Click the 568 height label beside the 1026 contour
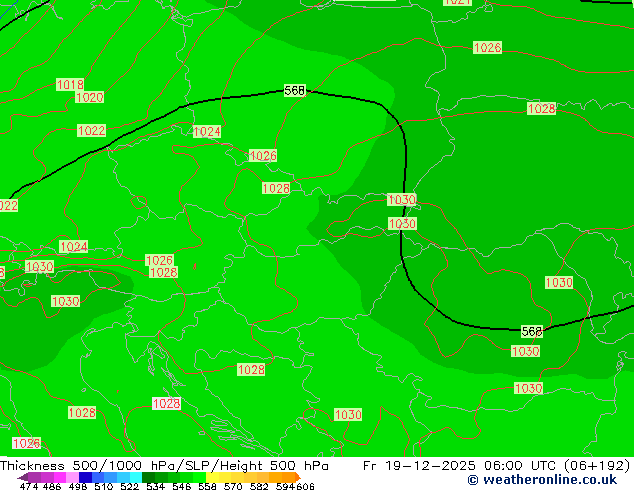Image resolution: width=634 pixels, height=490 pixels. click(294, 91)
